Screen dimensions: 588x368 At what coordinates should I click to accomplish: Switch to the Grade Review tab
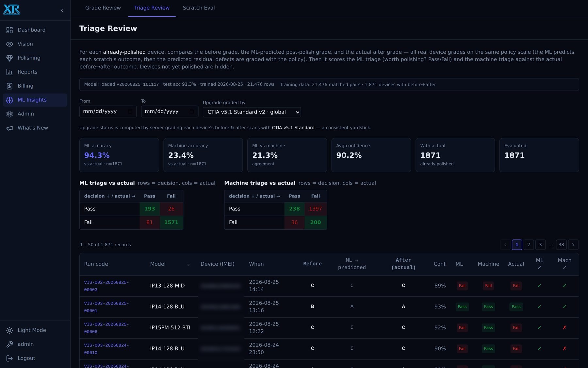pos(103,8)
